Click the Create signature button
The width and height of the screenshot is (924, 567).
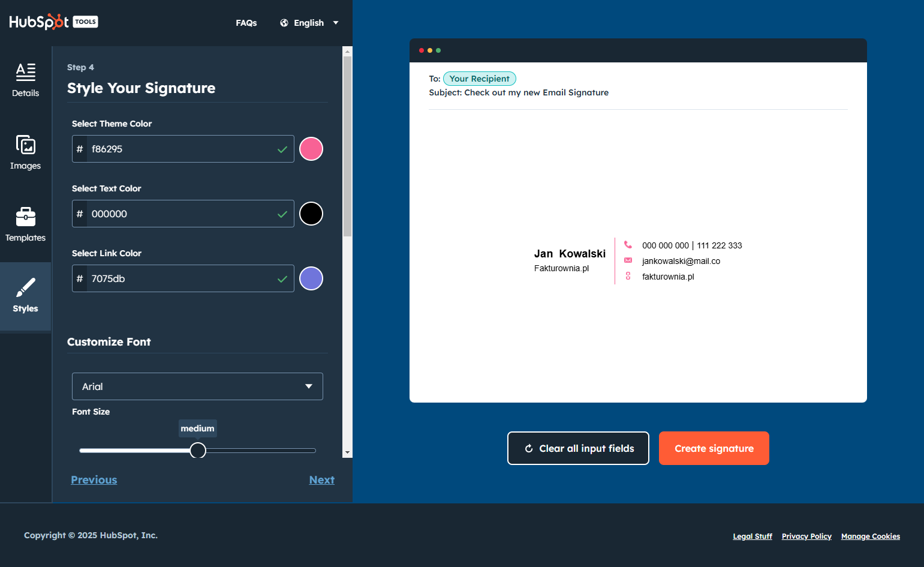pos(714,448)
